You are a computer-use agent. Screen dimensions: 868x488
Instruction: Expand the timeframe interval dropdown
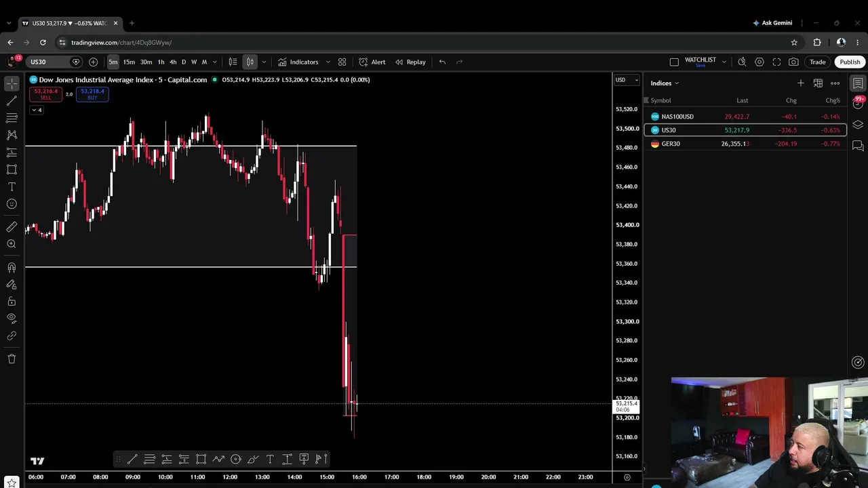(215, 62)
